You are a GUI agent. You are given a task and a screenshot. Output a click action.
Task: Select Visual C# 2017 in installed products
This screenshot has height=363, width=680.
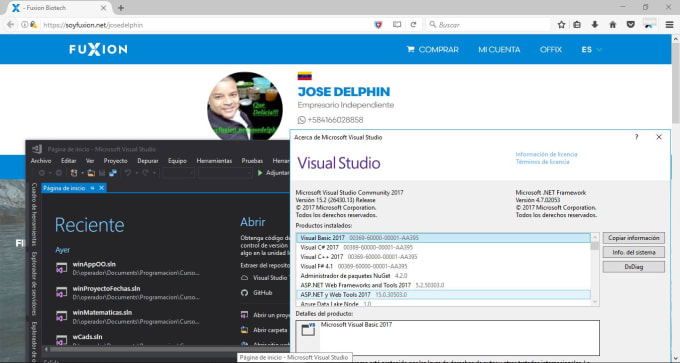click(x=443, y=247)
